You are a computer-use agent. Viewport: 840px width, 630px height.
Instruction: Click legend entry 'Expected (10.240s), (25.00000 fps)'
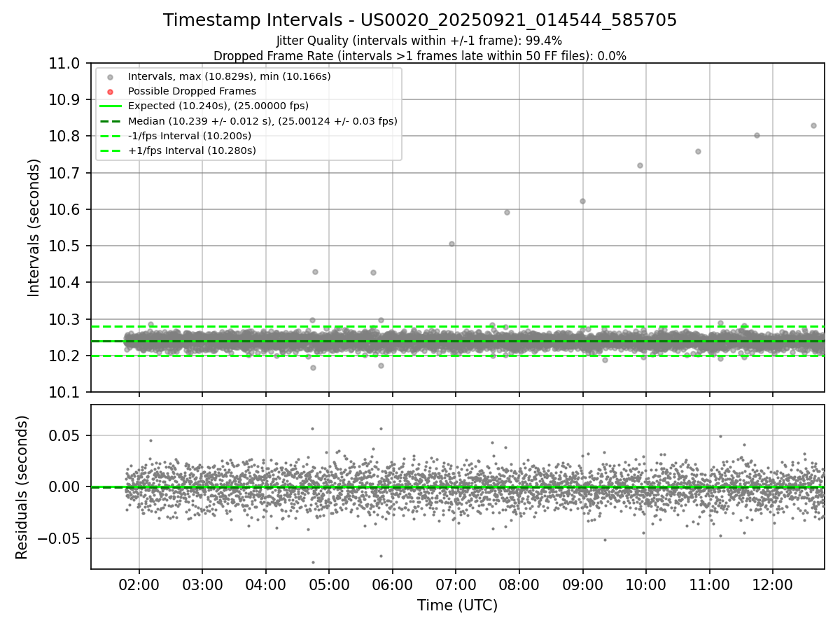point(218,106)
